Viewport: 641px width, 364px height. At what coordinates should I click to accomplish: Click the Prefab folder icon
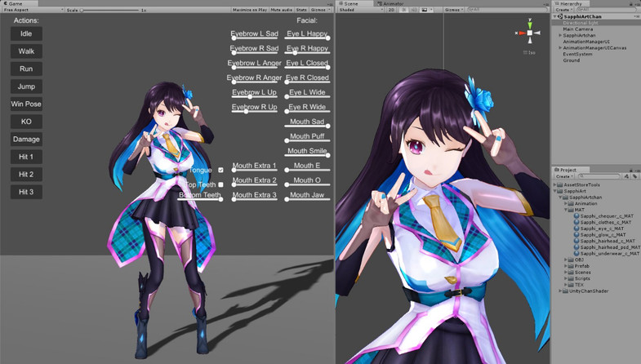pyautogui.click(x=571, y=266)
